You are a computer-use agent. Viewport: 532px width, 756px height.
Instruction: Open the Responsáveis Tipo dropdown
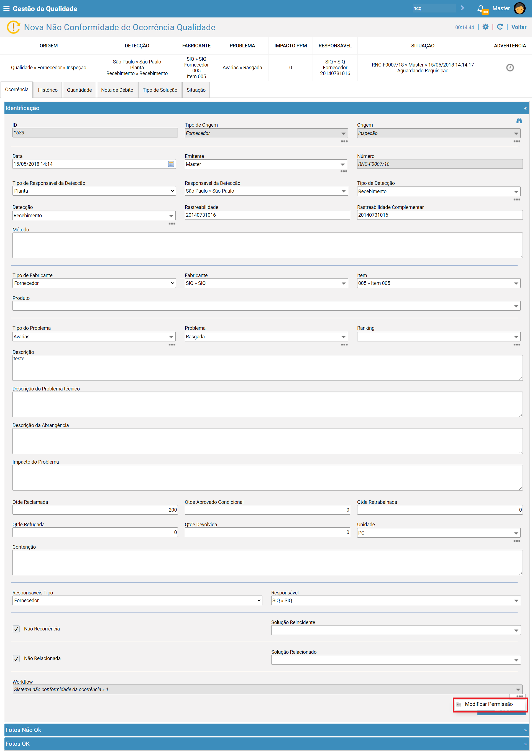tap(137, 601)
